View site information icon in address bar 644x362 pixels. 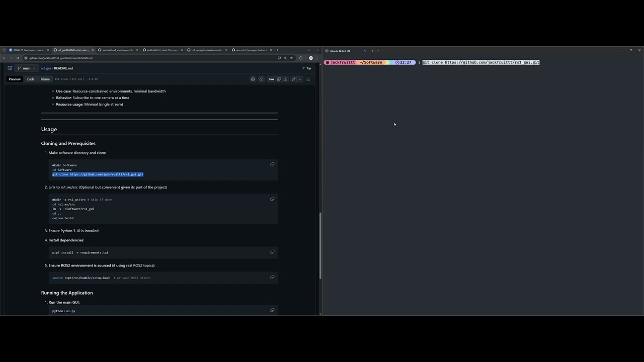(x=26, y=58)
